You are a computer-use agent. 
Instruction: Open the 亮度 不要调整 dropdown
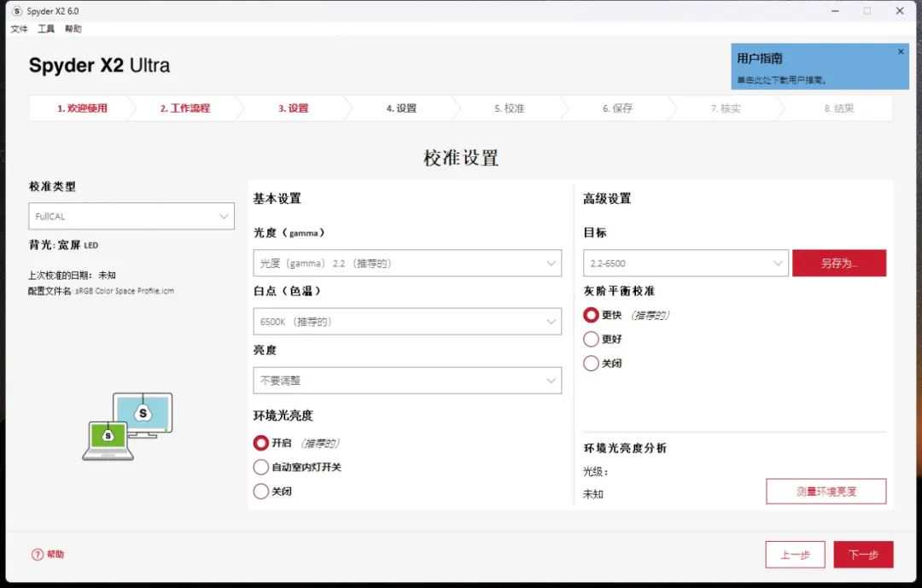(407, 381)
